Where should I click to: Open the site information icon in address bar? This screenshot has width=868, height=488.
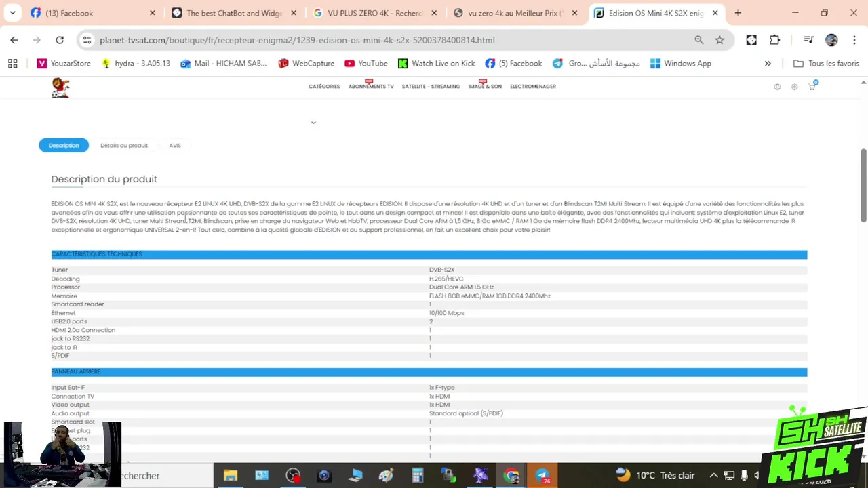(x=87, y=40)
